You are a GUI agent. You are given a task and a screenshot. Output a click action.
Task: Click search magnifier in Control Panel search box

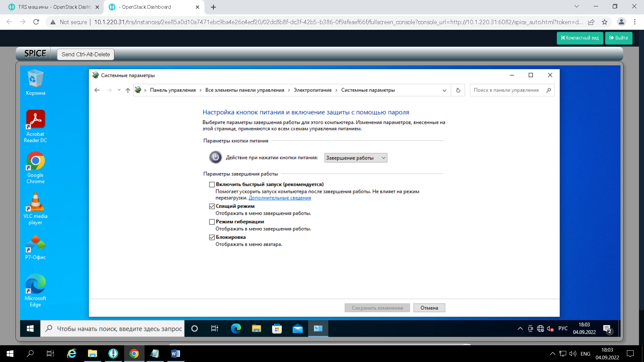[548, 90]
